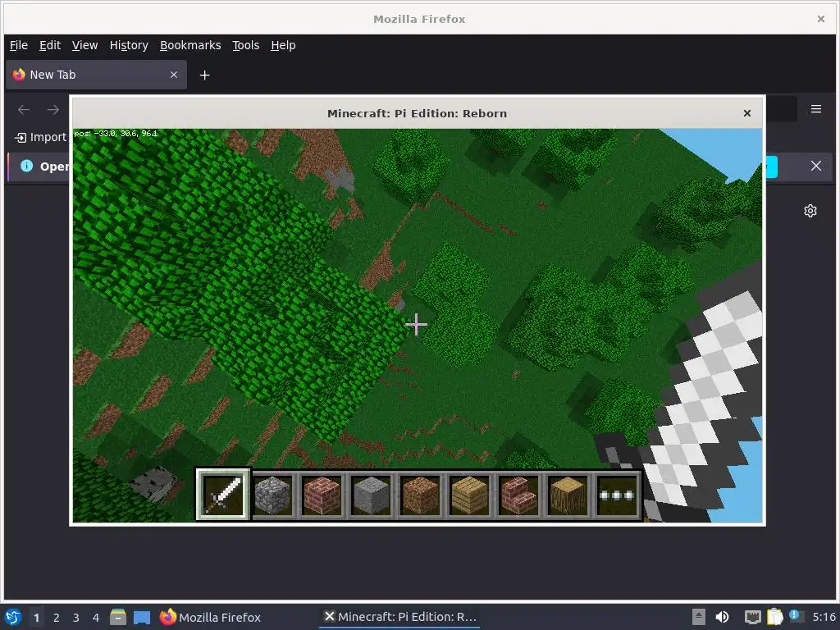The height and width of the screenshot is (630, 840).
Task: Open clipboard manager tray icon
Action: click(774, 617)
